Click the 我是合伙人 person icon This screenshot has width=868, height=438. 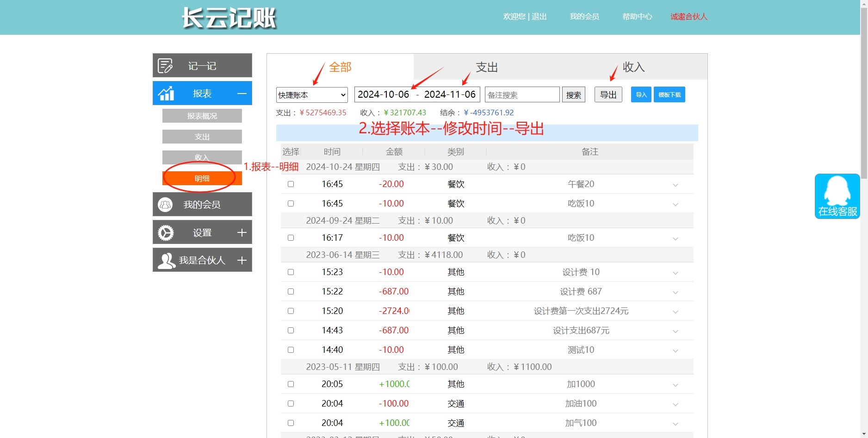click(166, 260)
